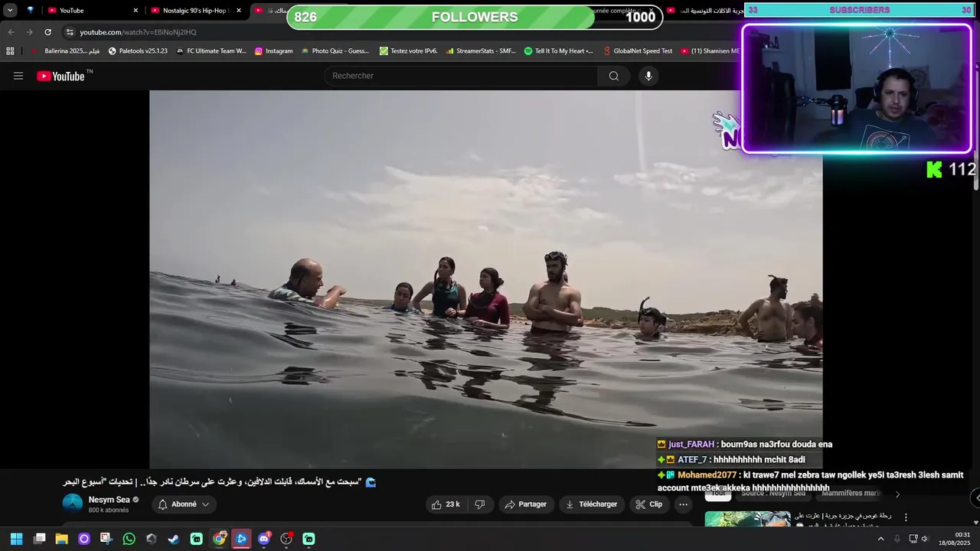980x551 pixels.
Task: Open the Chrome tab search dropdown
Action: (x=10, y=10)
